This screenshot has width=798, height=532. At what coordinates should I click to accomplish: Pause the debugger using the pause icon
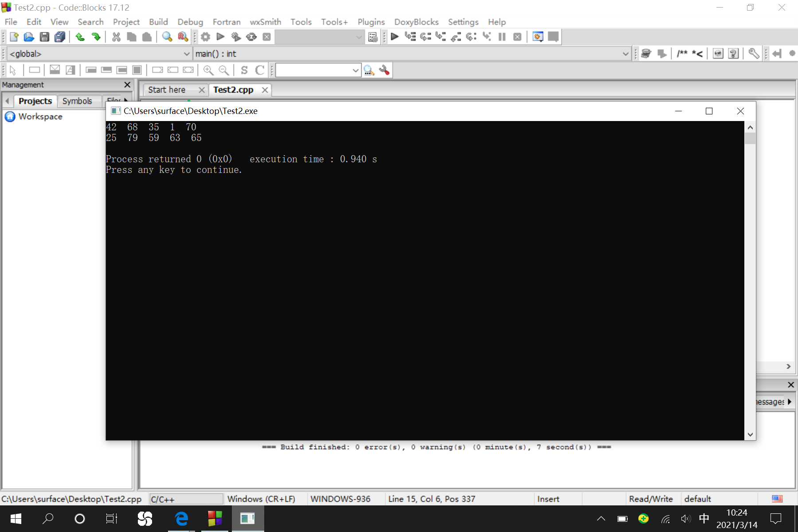coord(502,37)
